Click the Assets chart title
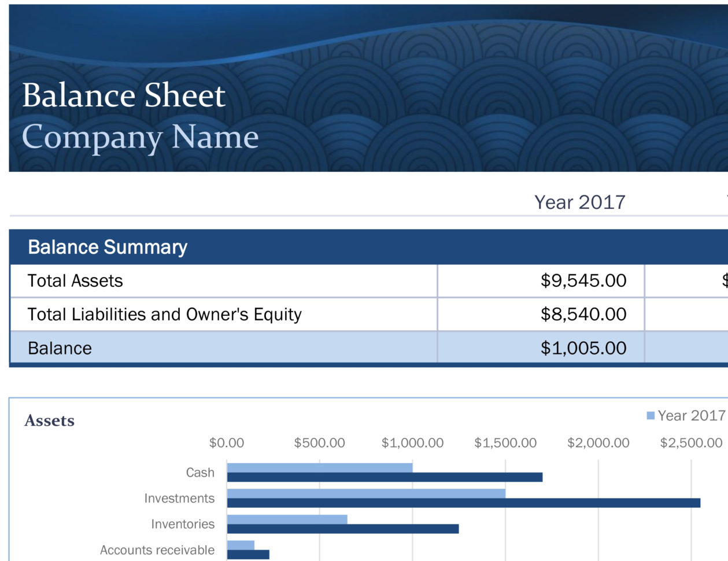Screen dimensions: 728x561 click(49, 420)
